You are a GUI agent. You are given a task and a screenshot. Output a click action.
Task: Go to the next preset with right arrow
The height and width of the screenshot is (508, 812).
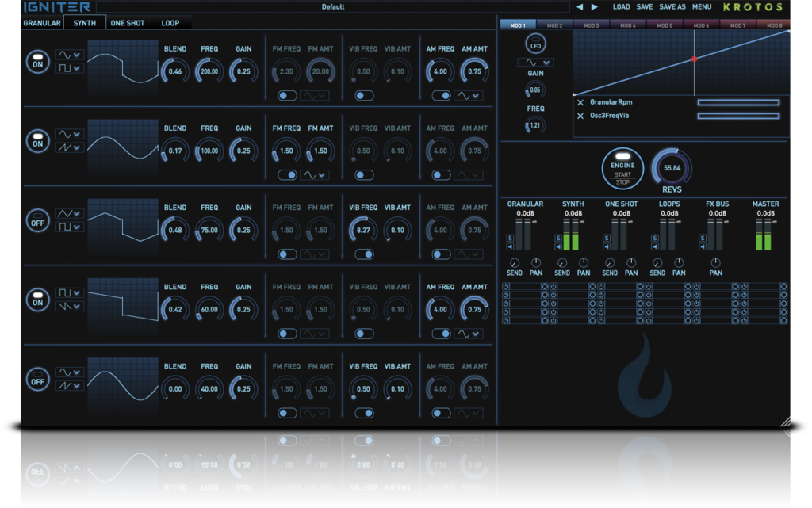coord(595,6)
